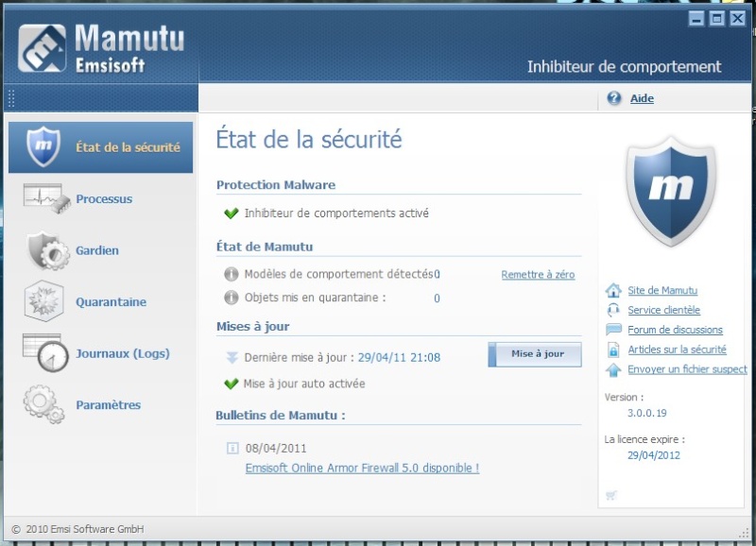The image size is (756, 546).
Task: Close the Mamutu window
Action: (x=737, y=19)
